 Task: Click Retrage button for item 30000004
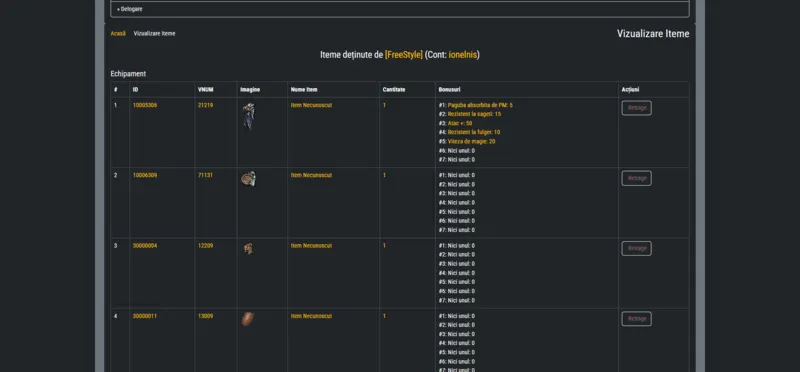coord(636,249)
